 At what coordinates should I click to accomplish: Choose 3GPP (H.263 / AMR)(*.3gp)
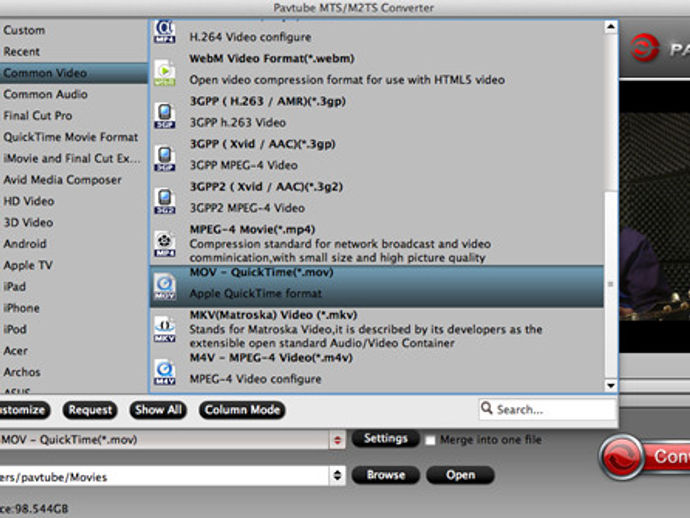(x=377, y=112)
